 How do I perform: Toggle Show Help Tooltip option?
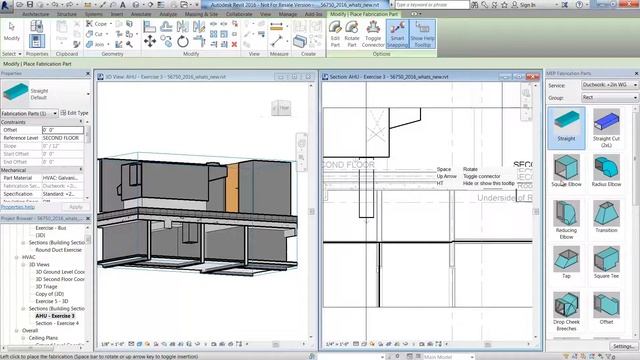pyautogui.click(x=422, y=34)
